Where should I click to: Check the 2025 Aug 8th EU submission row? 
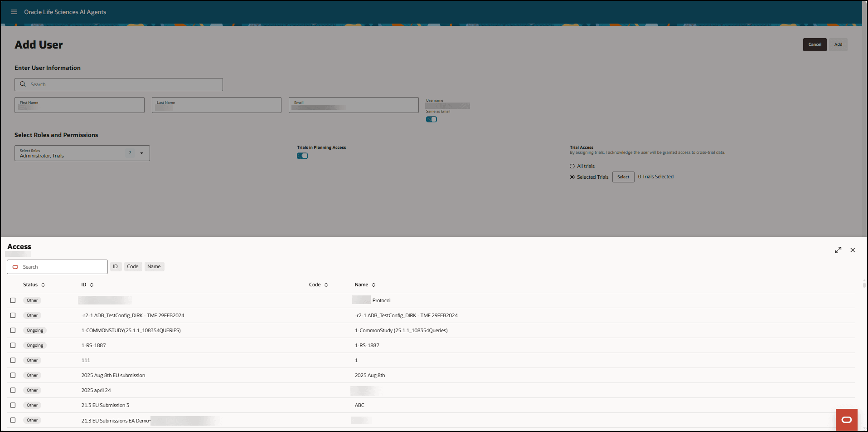pos(13,375)
